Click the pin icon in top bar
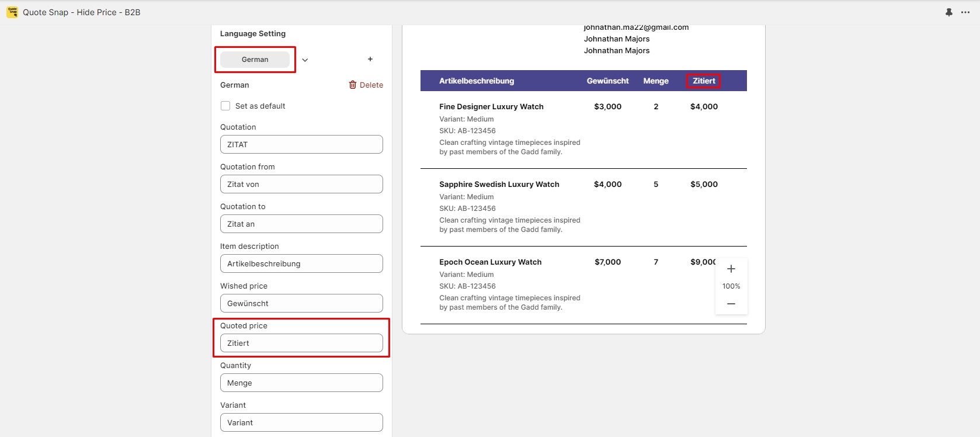 pyautogui.click(x=949, y=12)
